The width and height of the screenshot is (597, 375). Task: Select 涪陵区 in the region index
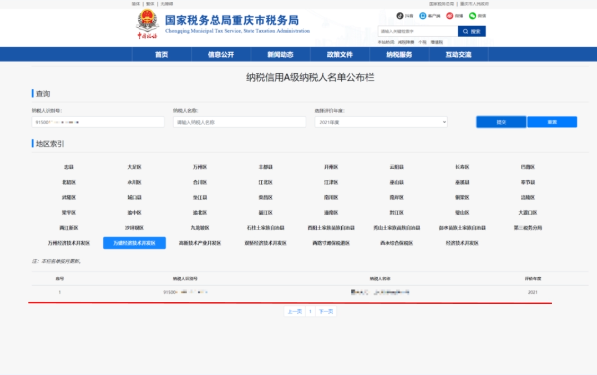pos(528,198)
